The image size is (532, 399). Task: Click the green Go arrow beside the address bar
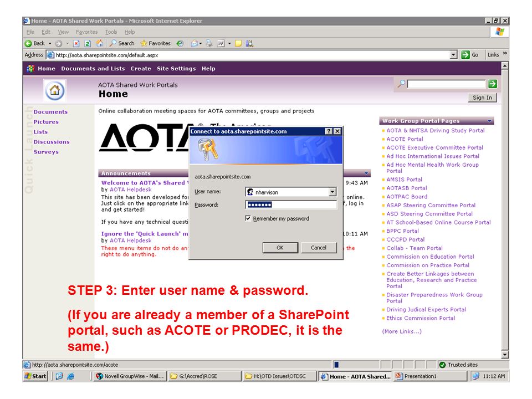coord(465,55)
